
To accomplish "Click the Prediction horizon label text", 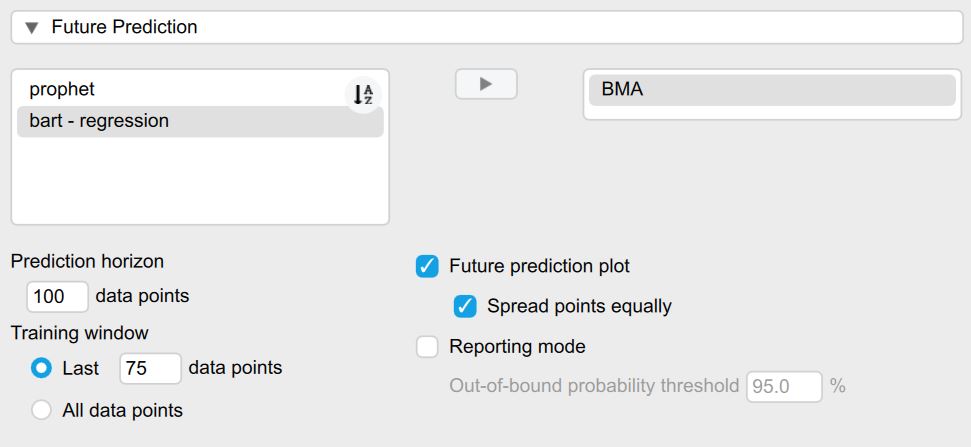I will click(x=87, y=262).
